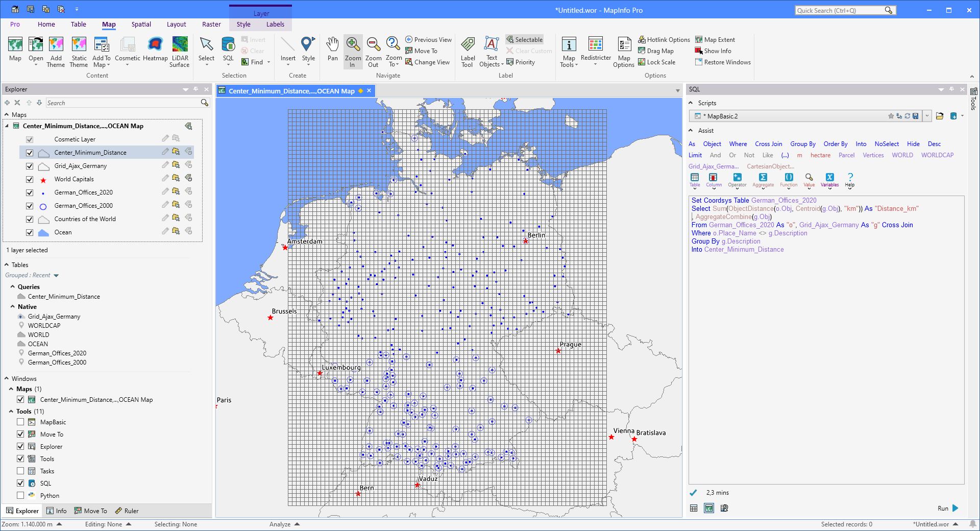Image resolution: width=980 pixels, height=531 pixels.
Task: Collapse the Assist section in SQL panel
Action: point(691,131)
